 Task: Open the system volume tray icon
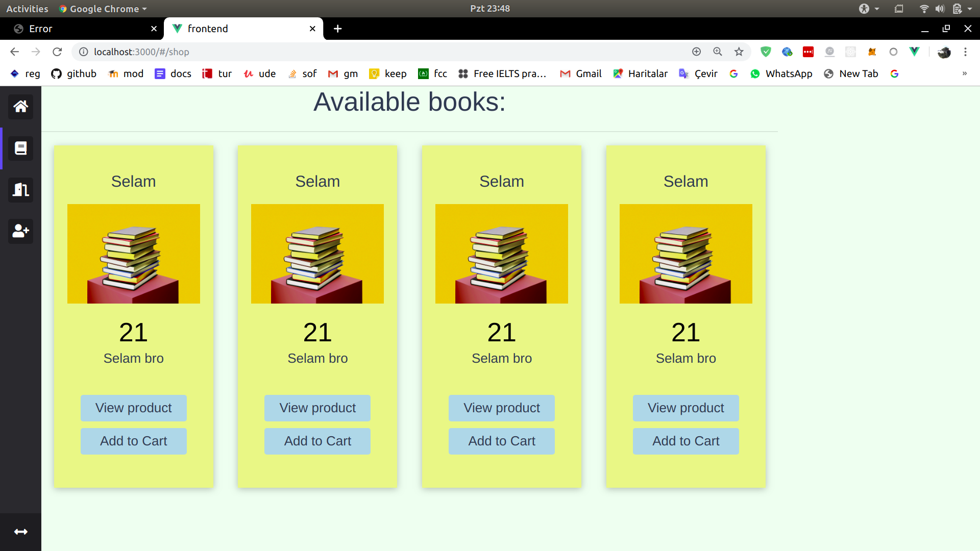tap(940, 9)
